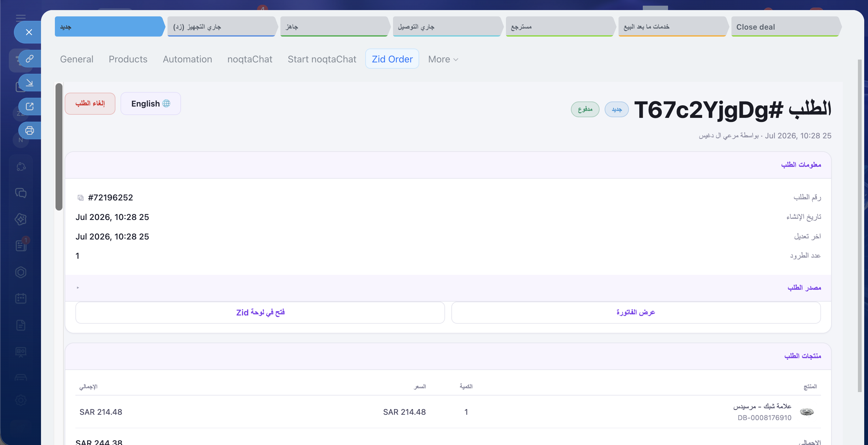Click the السعر column header
The height and width of the screenshot is (445, 868).
pos(420,386)
